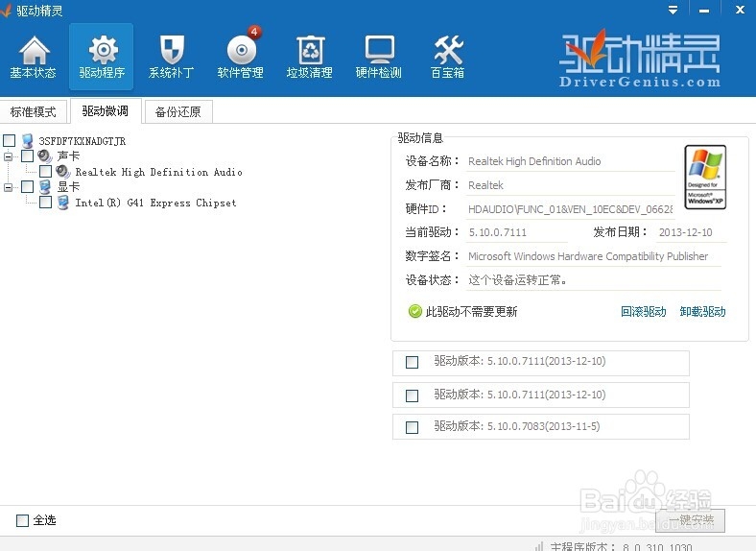Click the 发布厂商 field showing Realtek

[571, 185]
